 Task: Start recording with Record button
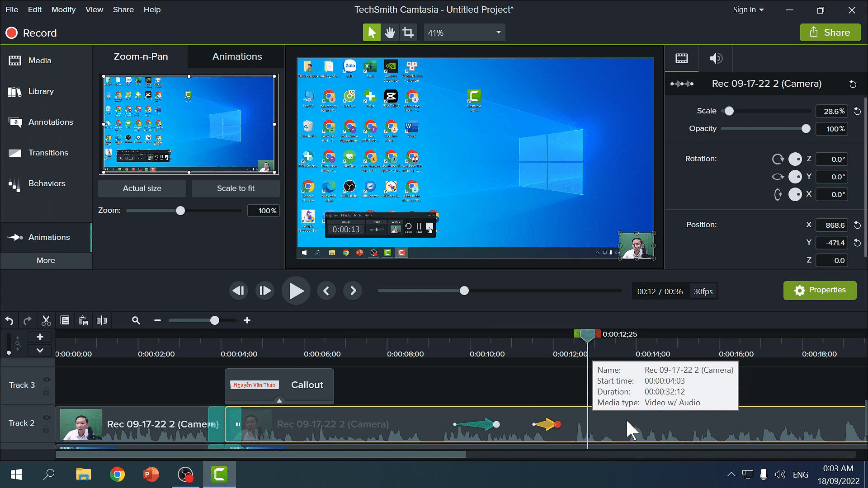pyautogui.click(x=31, y=33)
